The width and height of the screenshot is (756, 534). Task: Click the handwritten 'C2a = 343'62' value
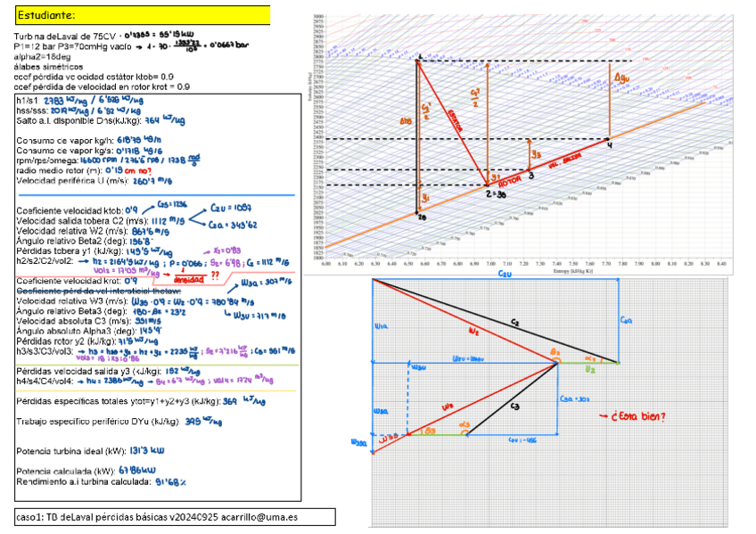point(233,225)
